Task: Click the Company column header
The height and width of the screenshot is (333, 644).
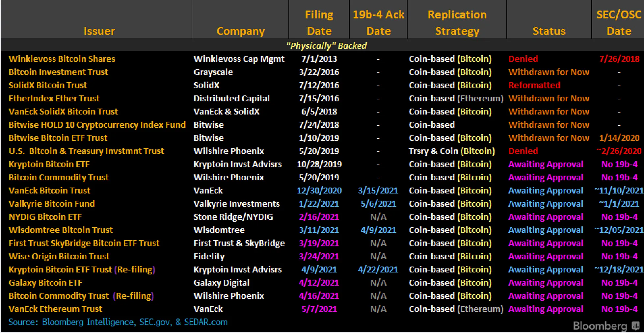Action: tap(241, 31)
